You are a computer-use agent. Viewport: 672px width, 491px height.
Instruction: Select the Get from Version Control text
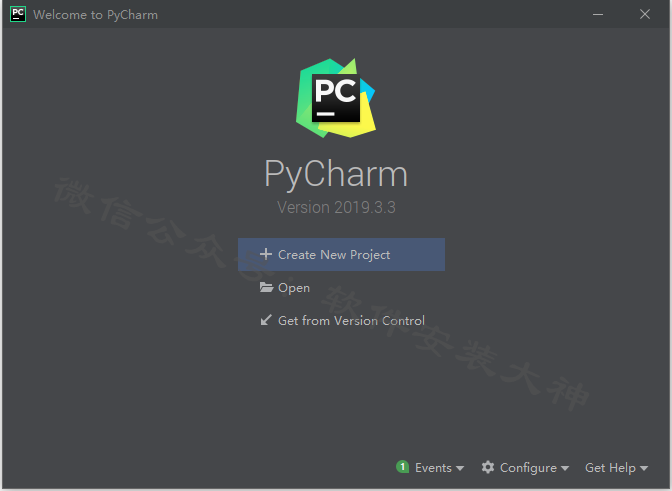(351, 320)
